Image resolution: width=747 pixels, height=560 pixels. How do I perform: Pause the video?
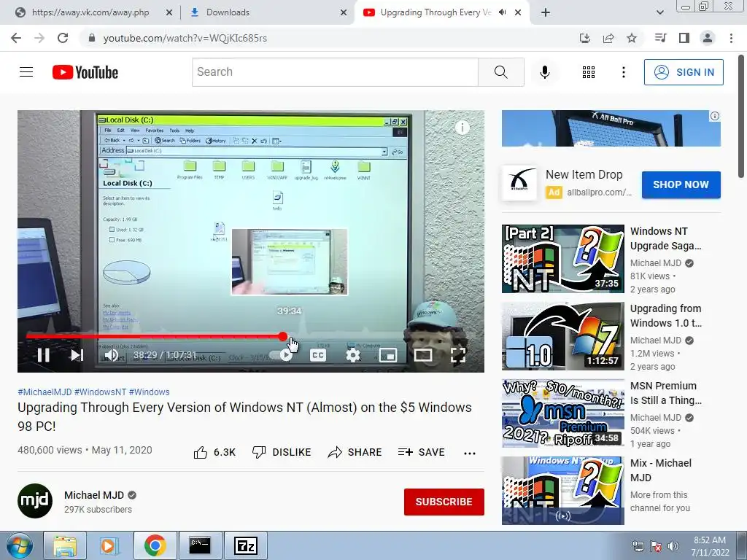point(43,355)
